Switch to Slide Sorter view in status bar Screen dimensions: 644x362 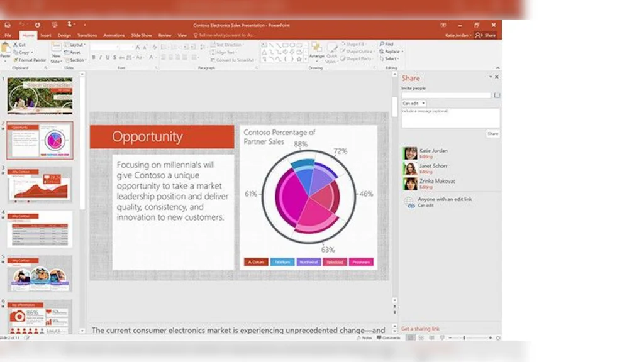tap(421, 337)
